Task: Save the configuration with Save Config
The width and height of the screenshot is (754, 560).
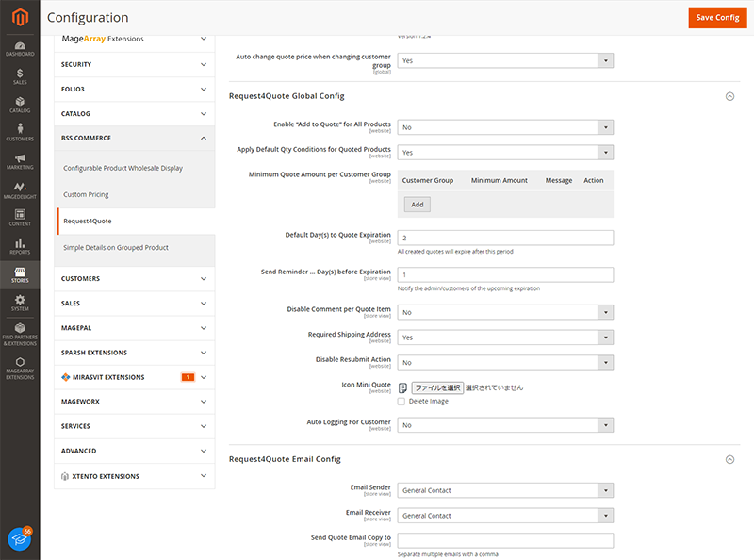Action: pos(717,17)
